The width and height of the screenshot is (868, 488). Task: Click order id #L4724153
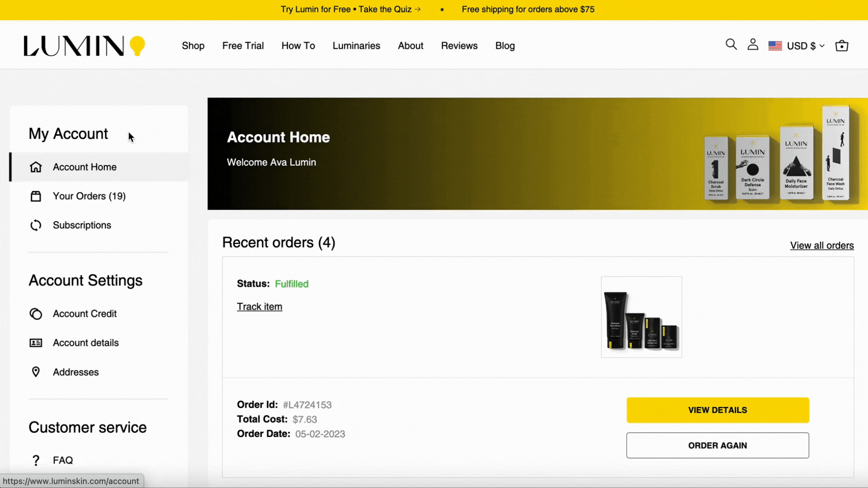click(x=307, y=405)
